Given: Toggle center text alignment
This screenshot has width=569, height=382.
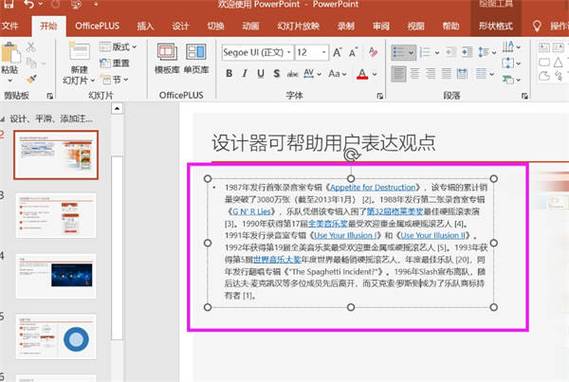Looking at the screenshot, I should pos(414,74).
